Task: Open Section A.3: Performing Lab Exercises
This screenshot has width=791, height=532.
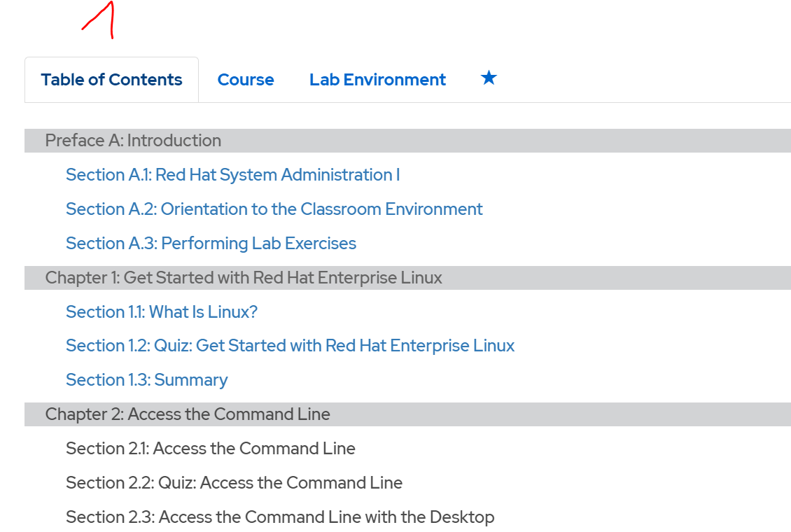Action: point(211,243)
